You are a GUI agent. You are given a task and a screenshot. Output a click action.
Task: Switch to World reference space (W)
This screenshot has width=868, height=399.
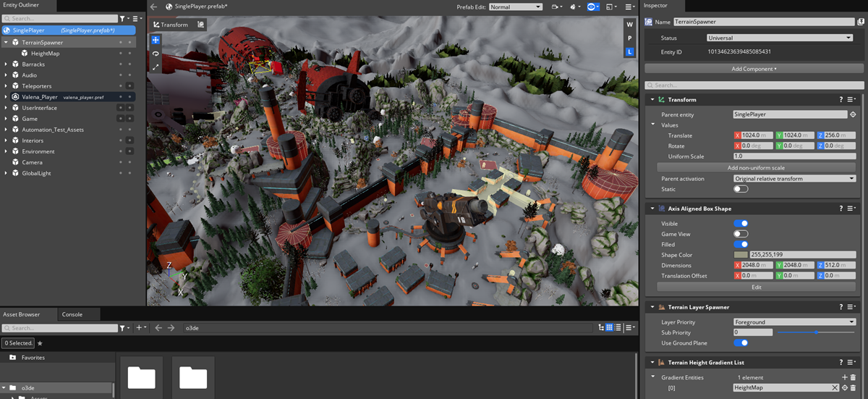[x=629, y=25]
